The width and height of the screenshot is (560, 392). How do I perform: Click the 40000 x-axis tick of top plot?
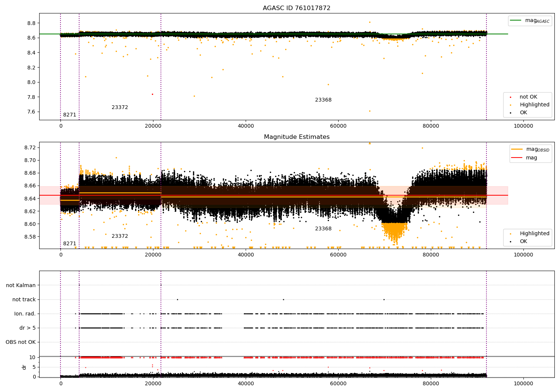tap(246, 126)
